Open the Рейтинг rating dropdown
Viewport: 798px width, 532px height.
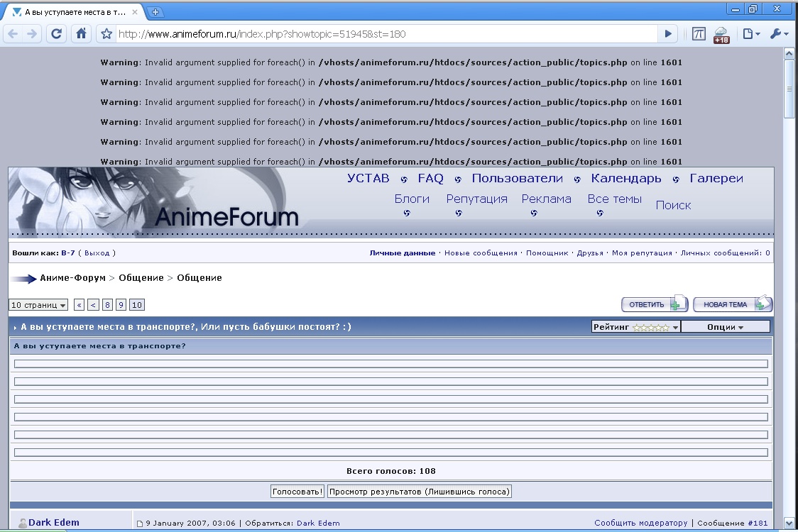(636, 327)
